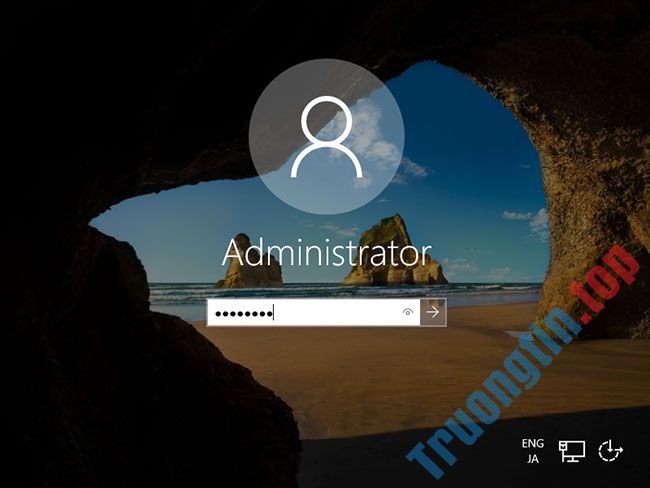Open the Ease of Access icon
This screenshot has height=488, width=650.
(611, 451)
